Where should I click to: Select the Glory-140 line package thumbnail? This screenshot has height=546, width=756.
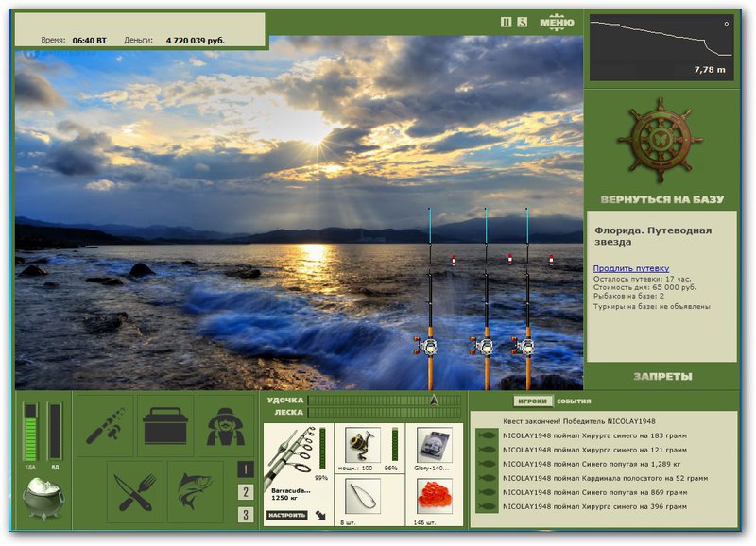pyautogui.click(x=434, y=444)
